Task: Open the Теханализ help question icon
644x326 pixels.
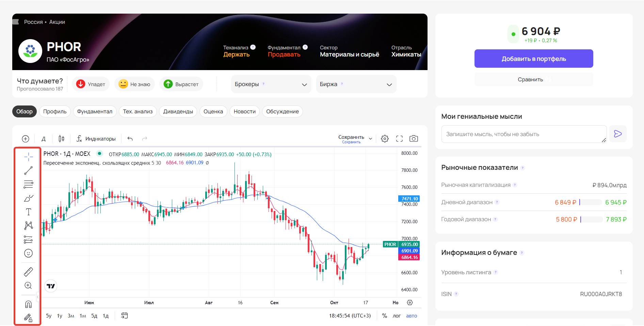Action: 253,47
